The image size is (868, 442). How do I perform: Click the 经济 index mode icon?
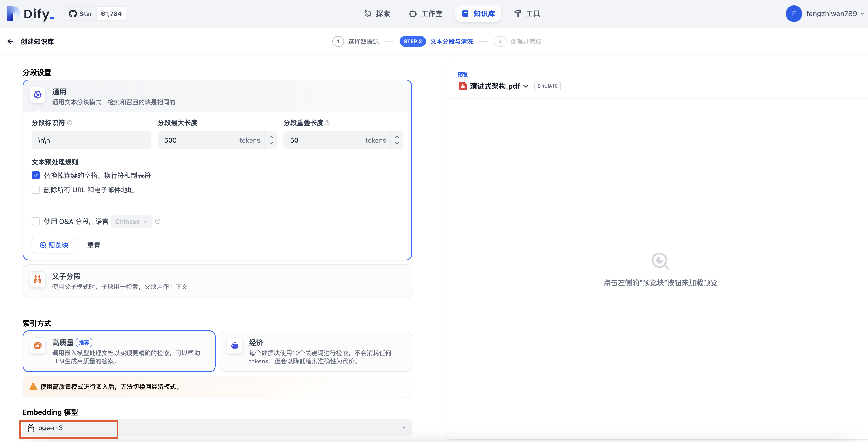[x=235, y=346]
